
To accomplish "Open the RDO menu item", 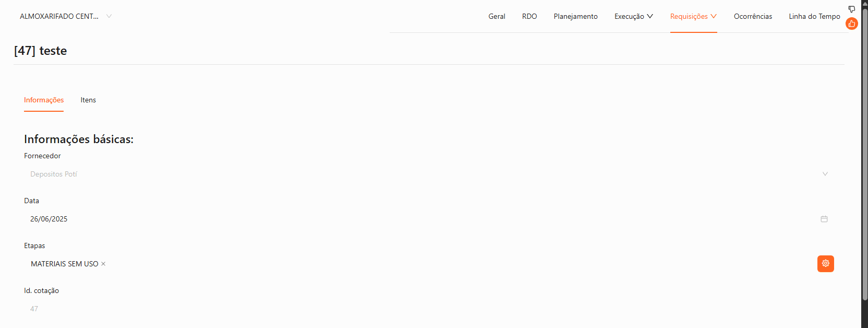I will pyautogui.click(x=529, y=16).
